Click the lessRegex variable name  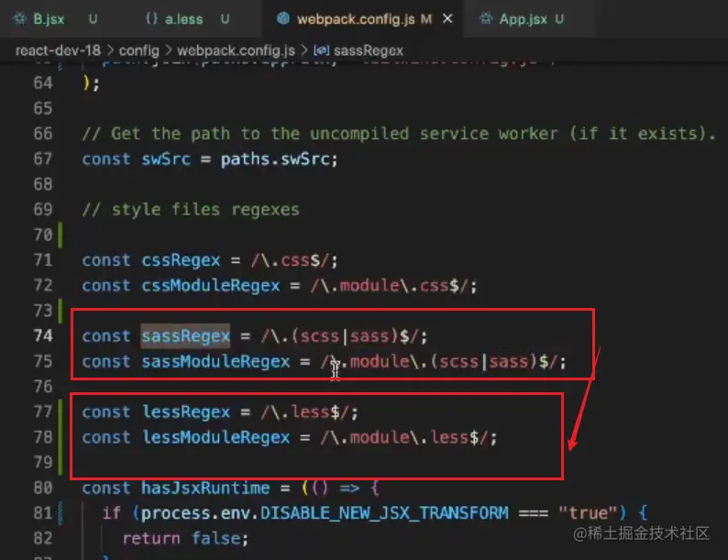tap(186, 412)
